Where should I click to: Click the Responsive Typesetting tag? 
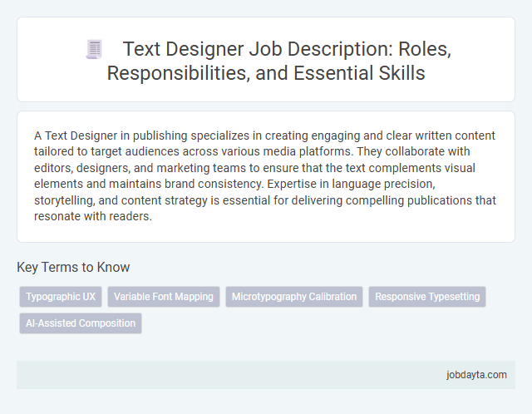point(427,297)
